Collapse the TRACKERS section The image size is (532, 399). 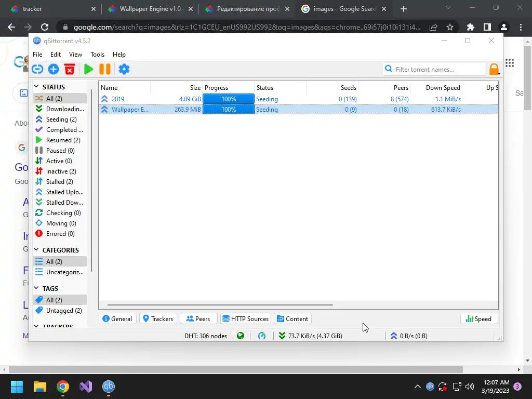pos(36,326)
